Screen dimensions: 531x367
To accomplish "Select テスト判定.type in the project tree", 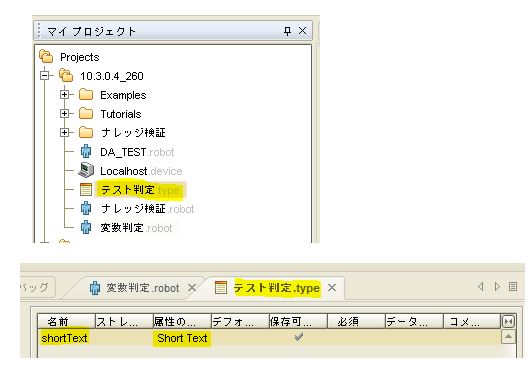I will (141, 190).
